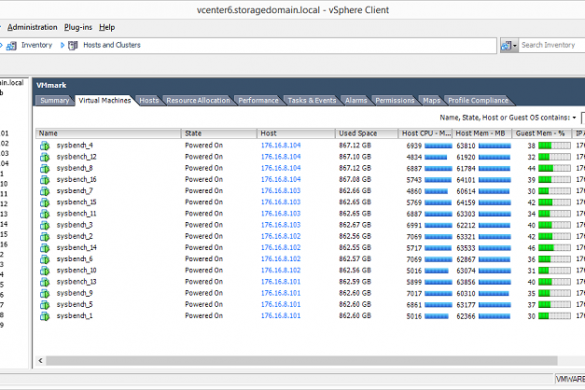Click the sysbench_3 VM icon
Viewport: 585px width, 390px height.
coord(45,225)
